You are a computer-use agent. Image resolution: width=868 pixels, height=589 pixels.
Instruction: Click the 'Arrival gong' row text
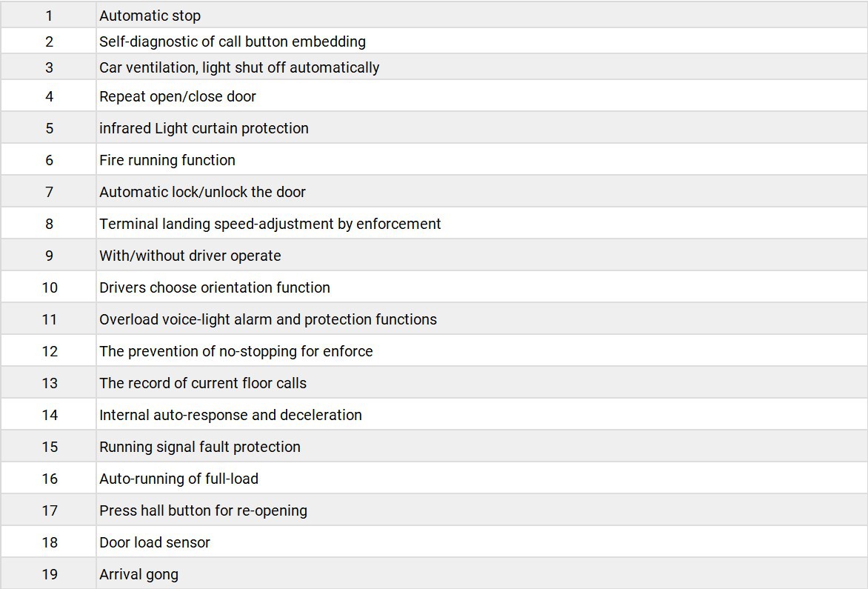pos(138,574)
